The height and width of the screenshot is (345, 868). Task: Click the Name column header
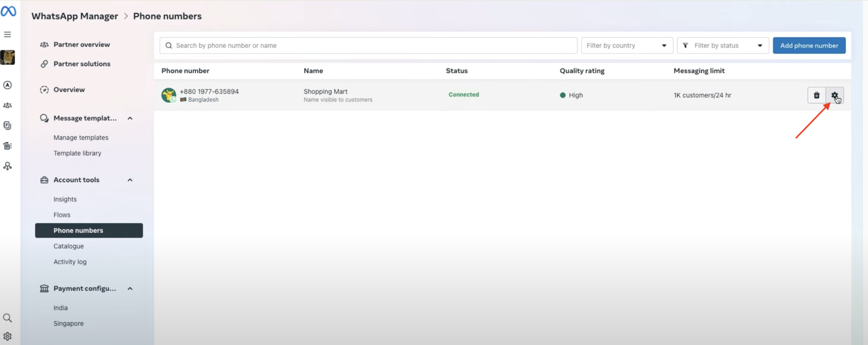[313, 71]
